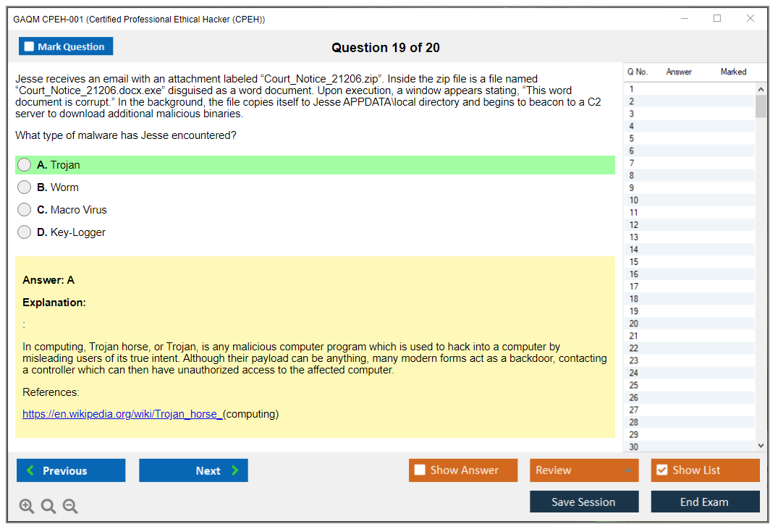Click the green right arrow on Next
The image size is (778, 532).
click(x=234, y=470)
